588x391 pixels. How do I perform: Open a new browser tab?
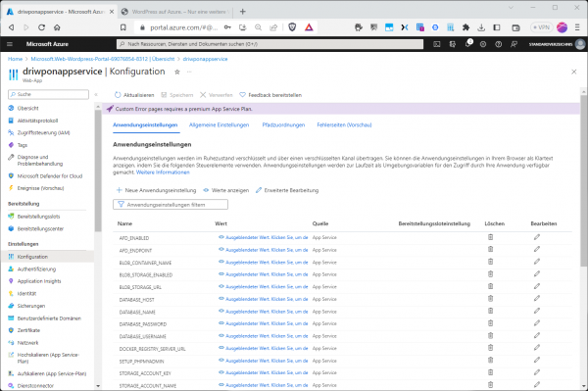click(243, 11)
